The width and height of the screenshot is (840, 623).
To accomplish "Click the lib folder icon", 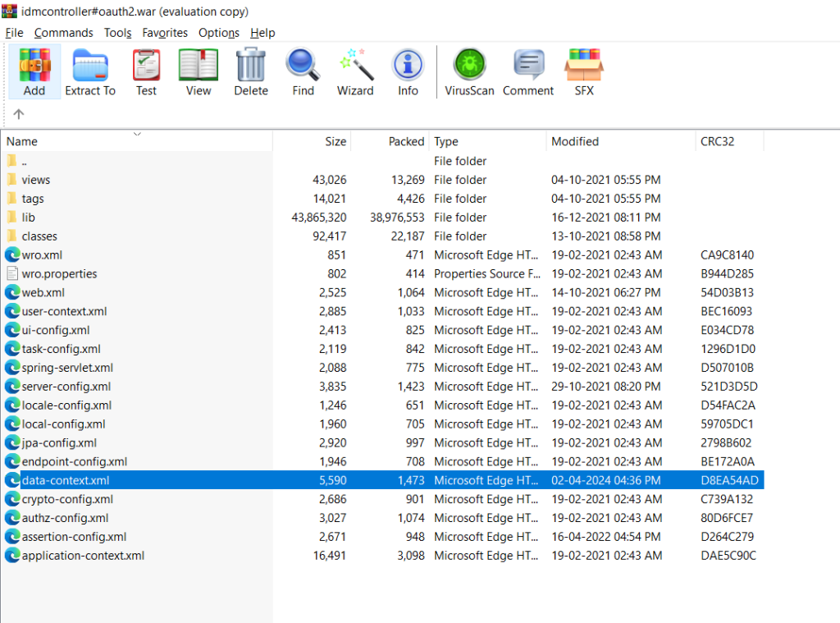I will 11,217.
